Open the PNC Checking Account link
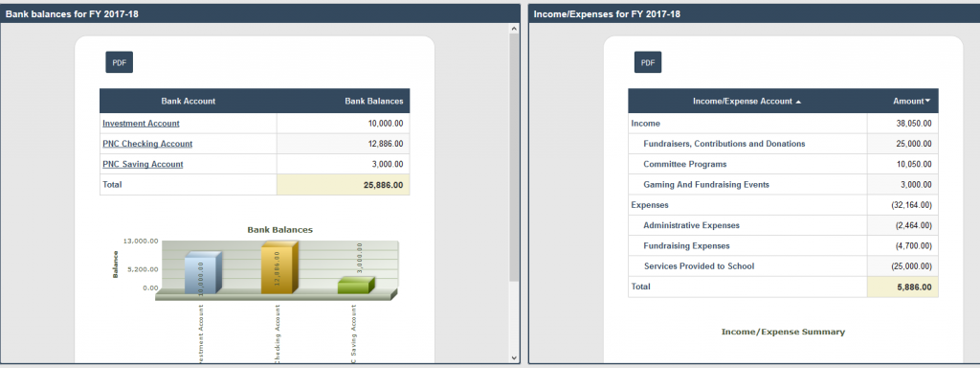The width and height of the screenshot is (980, 368). pyautogui.click(x=147, y=144)
